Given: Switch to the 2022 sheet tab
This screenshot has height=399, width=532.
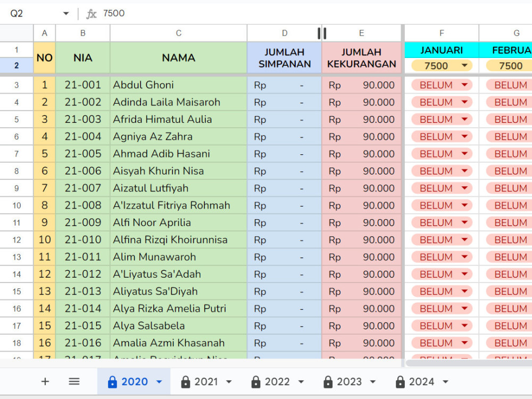Looking at the screenshot, I should click(277, 381).
